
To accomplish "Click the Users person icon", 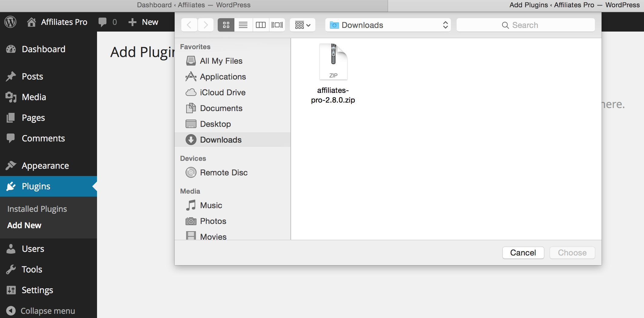I will pyautogui.click(x=11, y=249).
